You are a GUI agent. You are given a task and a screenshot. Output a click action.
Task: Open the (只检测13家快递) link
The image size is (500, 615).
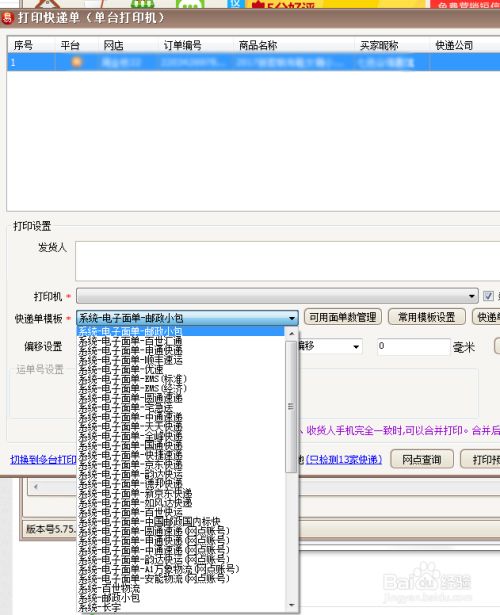(x=344, y=459)
